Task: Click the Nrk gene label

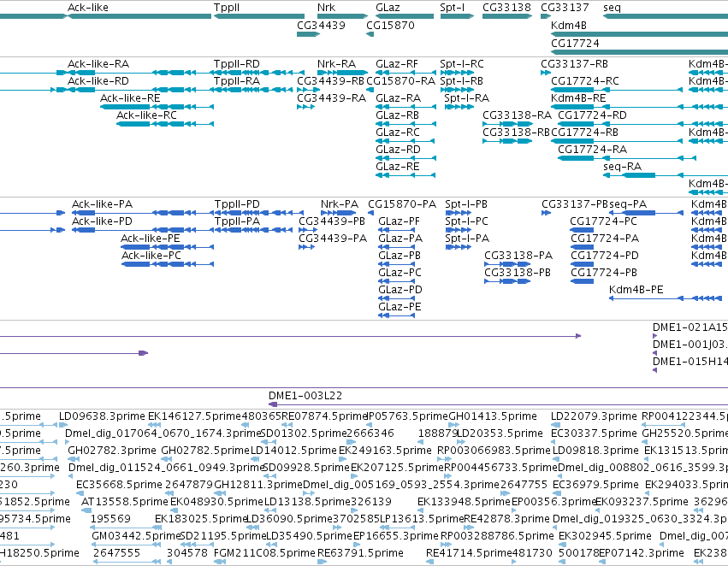Action: tap(327, 8)
